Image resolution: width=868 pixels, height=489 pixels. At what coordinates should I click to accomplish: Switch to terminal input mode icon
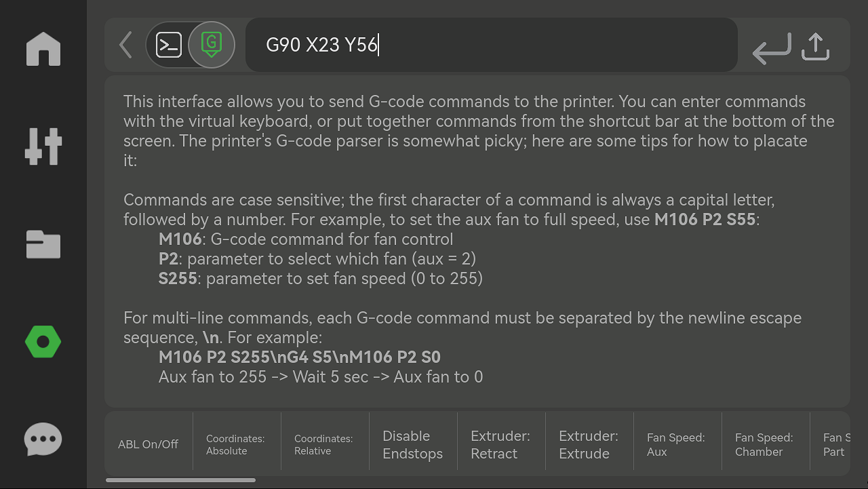169,45
